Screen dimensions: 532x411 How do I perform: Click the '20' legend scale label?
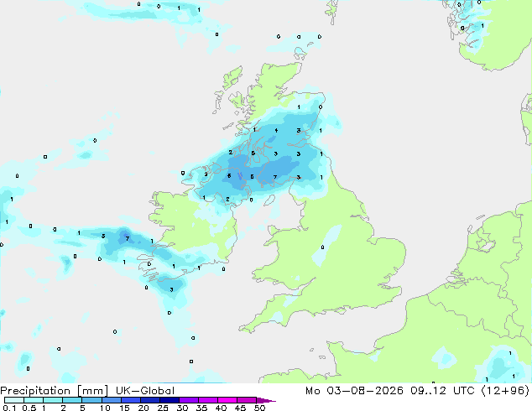pyautogui.click(x=143, y=408)
